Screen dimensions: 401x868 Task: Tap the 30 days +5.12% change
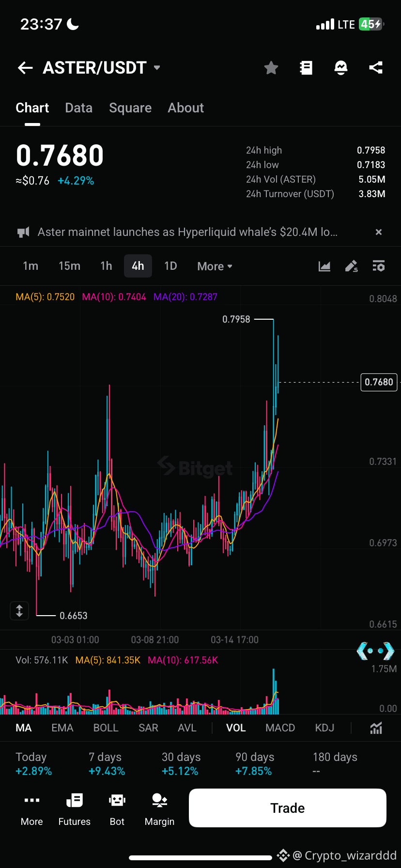(180, 764)
